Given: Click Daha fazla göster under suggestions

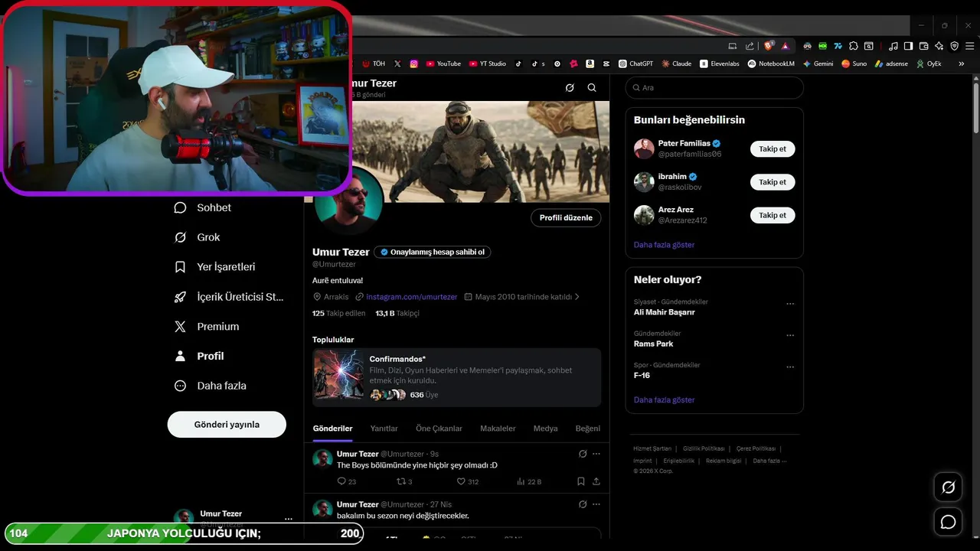Looking at the screenshot, I should pos(664,245).
